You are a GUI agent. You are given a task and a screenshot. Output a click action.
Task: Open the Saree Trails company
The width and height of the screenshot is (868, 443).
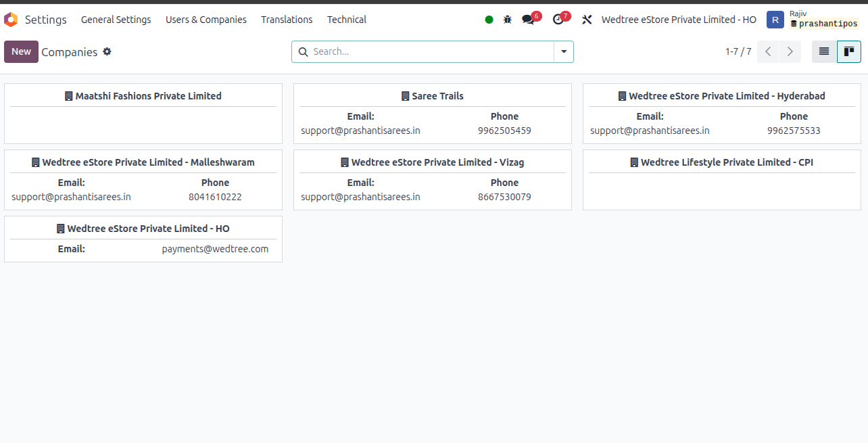click(433, 114)
